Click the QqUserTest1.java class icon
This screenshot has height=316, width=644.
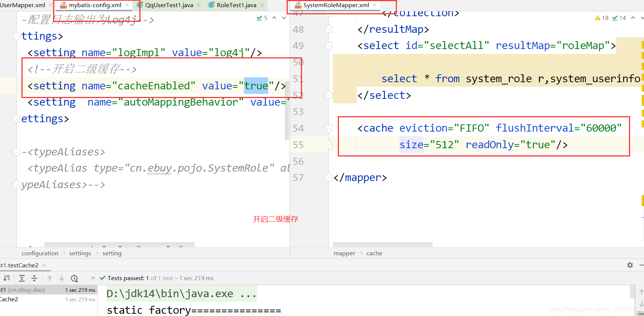pyautogui.click(x=140, y=5)
